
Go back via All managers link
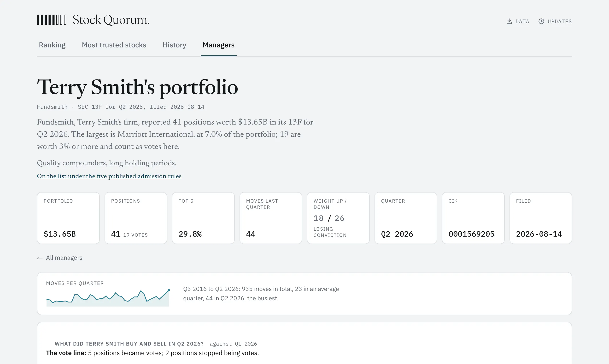(x=60, y=258)
